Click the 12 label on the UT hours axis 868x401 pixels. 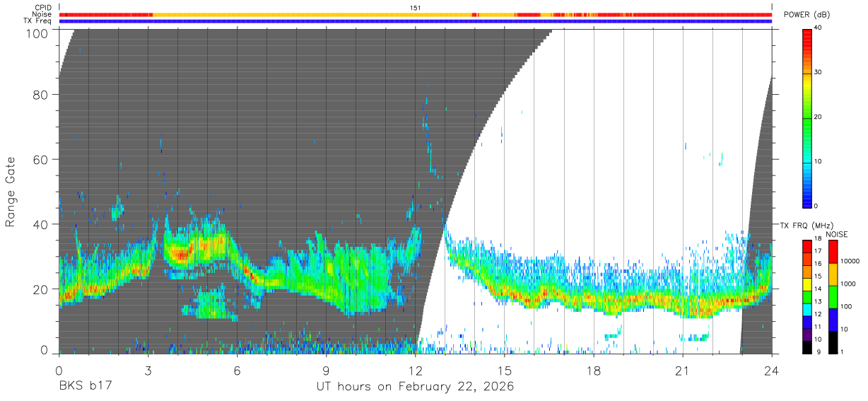[x=415, y=371]
